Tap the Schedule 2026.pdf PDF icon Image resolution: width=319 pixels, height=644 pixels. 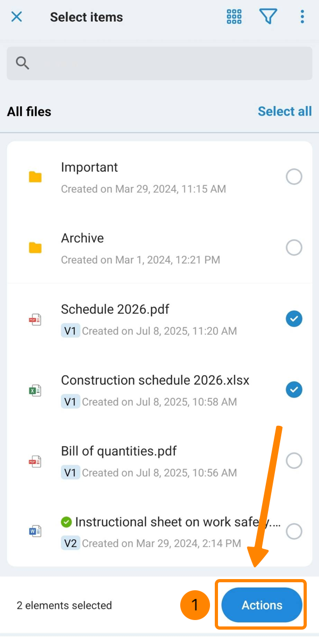[35, 319]
